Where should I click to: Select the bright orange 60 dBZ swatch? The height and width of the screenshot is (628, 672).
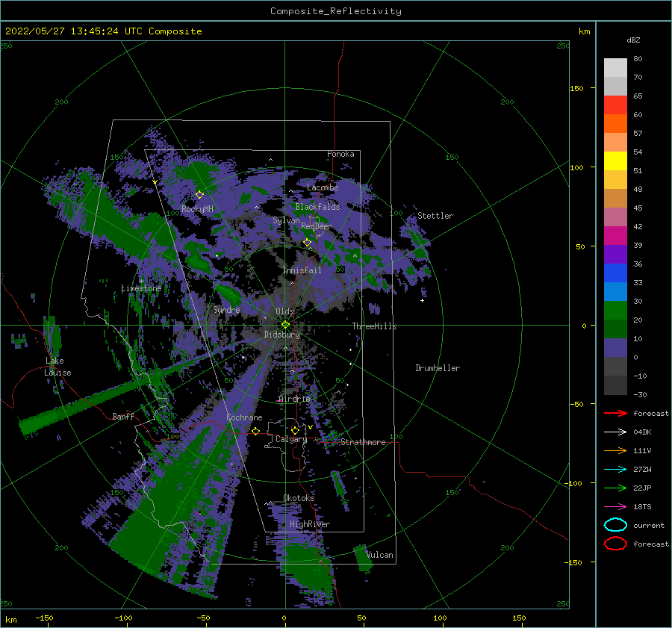click(x=615, y=123)
